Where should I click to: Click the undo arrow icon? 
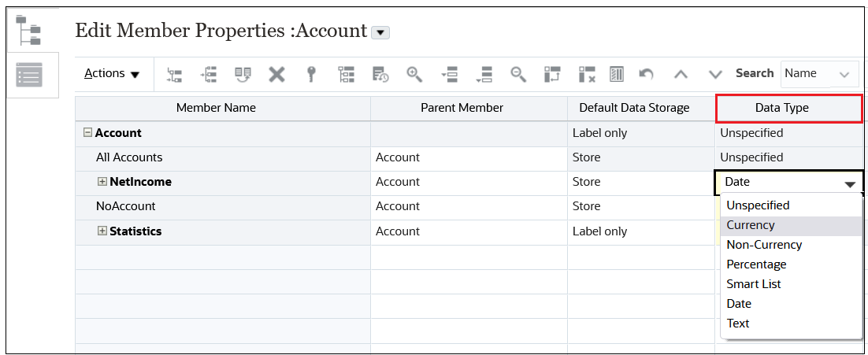pyautogui.click(x=646, y=74)
